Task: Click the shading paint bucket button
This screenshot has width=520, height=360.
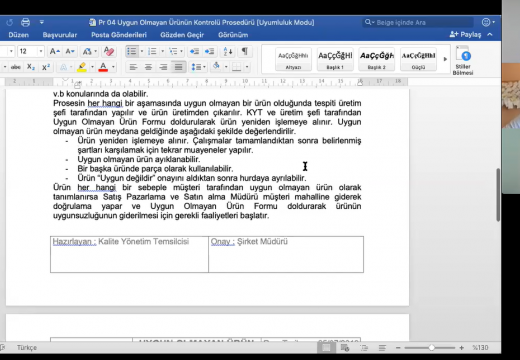Action: (217, 67)
